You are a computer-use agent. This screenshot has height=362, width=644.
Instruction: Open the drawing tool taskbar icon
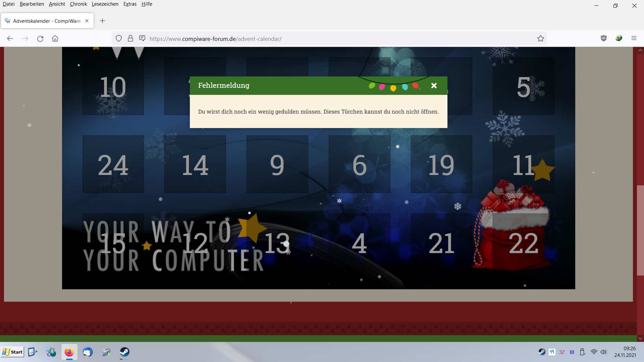click(x=106, y=352)
